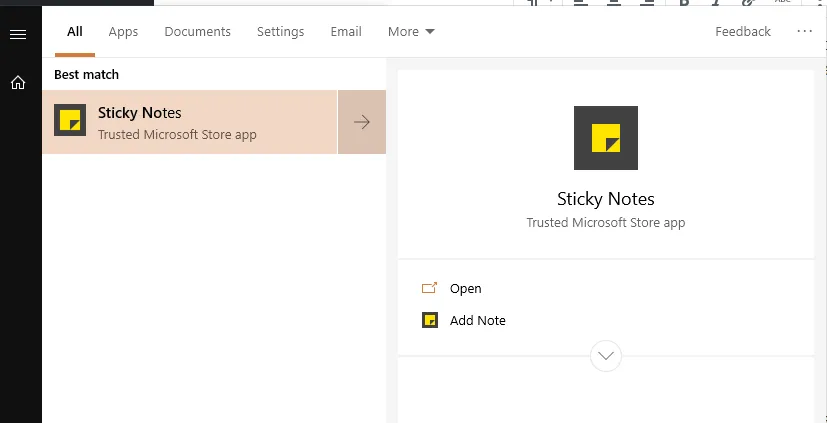Click the Best match heading
Viewport: 827px width, 423px height.
(x=86, y=74)
